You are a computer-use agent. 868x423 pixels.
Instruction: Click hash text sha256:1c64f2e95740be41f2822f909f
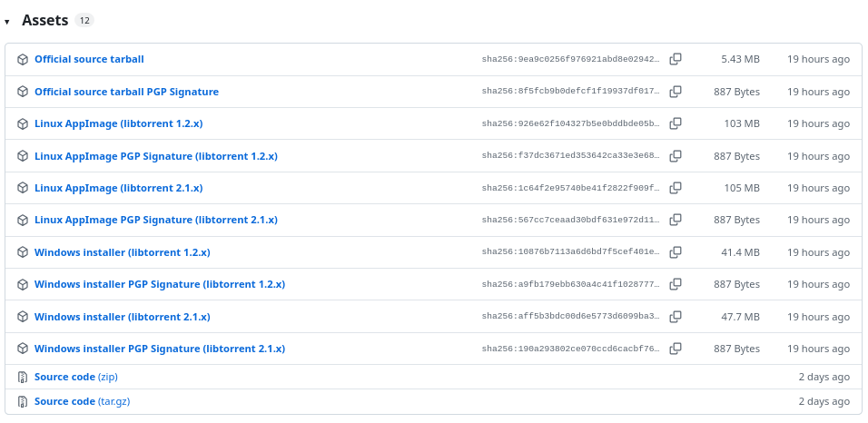(571, 188)
